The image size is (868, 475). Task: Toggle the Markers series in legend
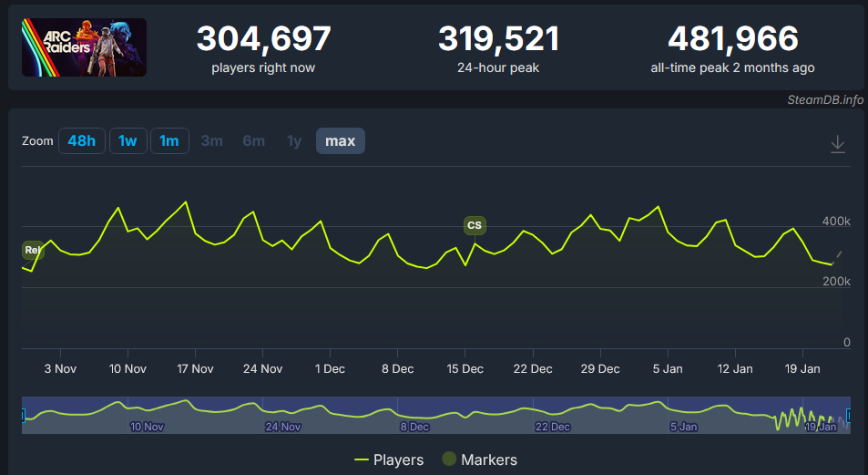point(479,460)
